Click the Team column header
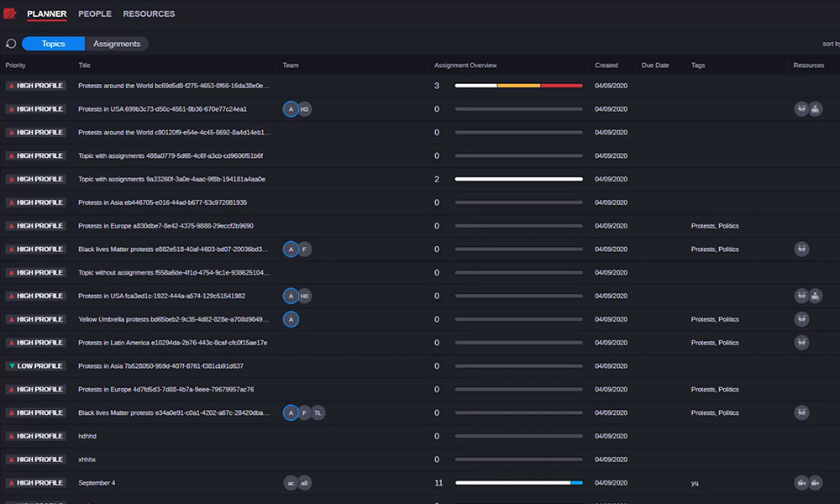The width and height of the screenshot is (840, 504). 291,66
